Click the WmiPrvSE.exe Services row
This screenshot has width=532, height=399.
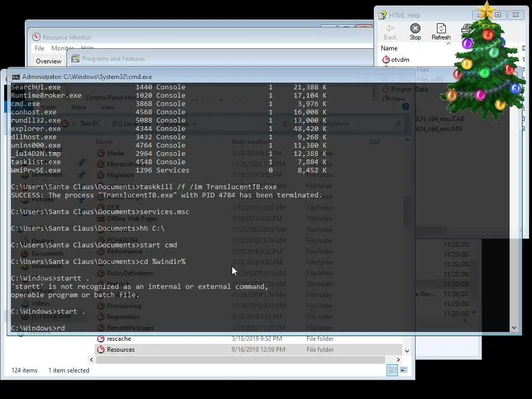pos(169,170)
